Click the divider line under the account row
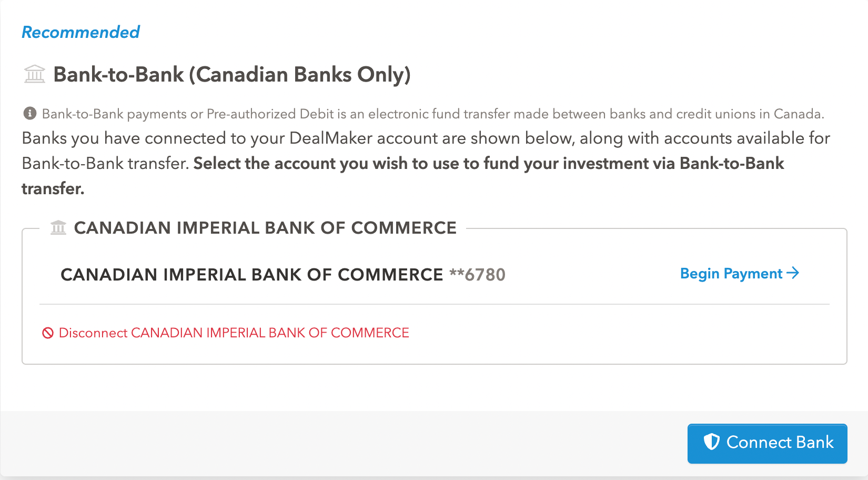Viewport: 868px width, 480px height. click(434, 304)
